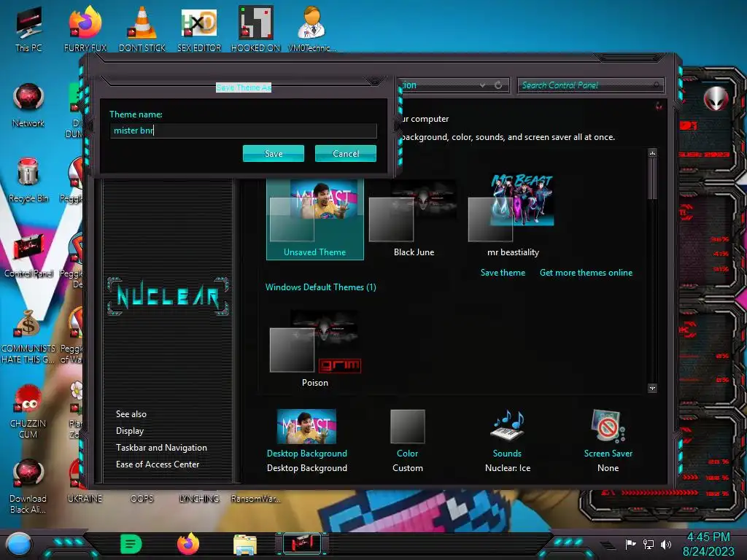Select the Black June theme
Image resolution: width=747 pixels, height=560 pixels.
pyautogui.click(x=414, y=219)
